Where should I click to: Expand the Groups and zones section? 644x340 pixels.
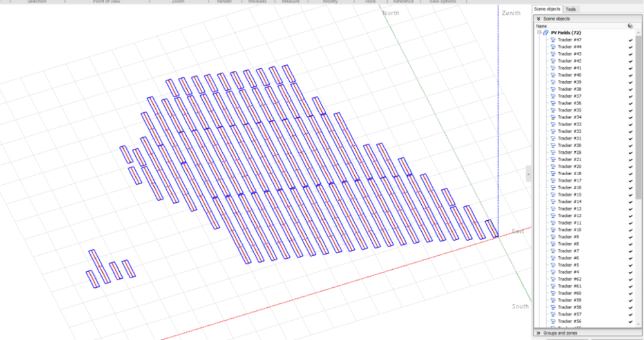tap(538, 333)
